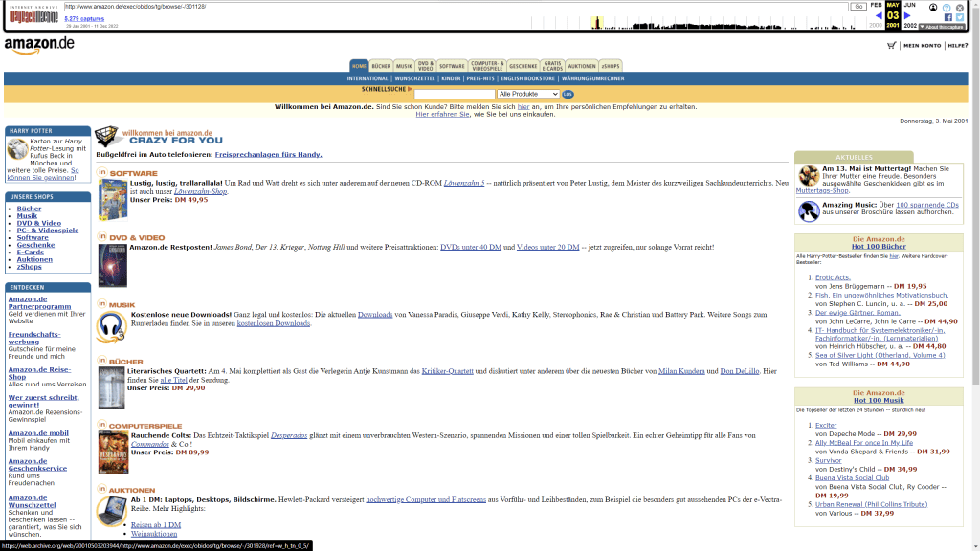Go to the previous capture with the left arrow
Viewport: 980px width, 551px height.
tap(879, 15)
